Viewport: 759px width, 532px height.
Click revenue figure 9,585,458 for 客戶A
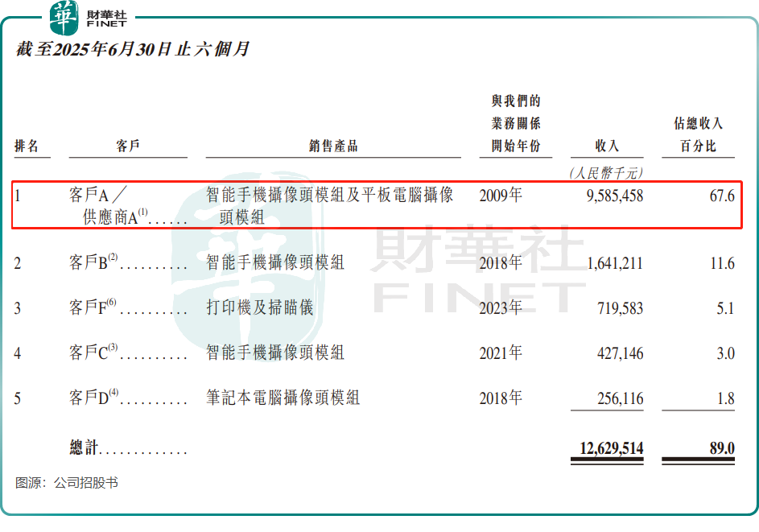pyautogui.click(x=615, y=195)
